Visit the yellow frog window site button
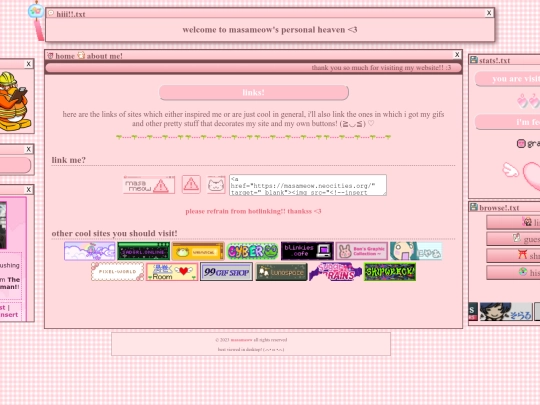540x405 pixels. pos(198,251)
